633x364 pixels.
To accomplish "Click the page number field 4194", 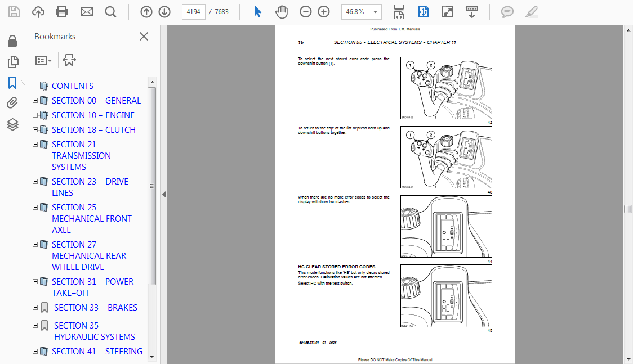I will pyautogui.click(x=193, y=12).
